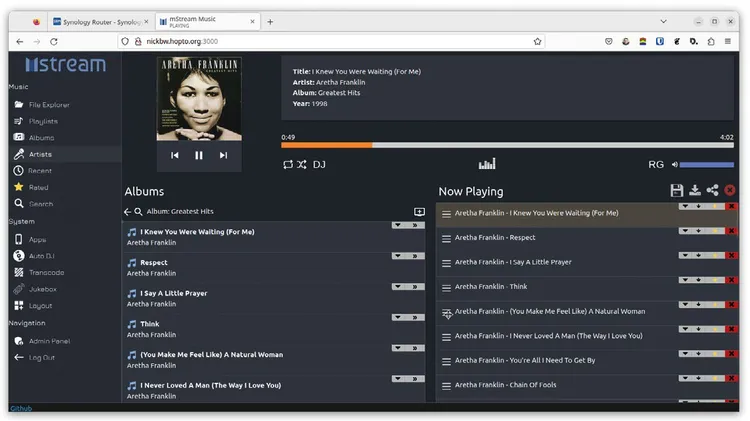Play next button for Think in Albums list
This screenshot has width=750, height=421.
coord(415,317)
